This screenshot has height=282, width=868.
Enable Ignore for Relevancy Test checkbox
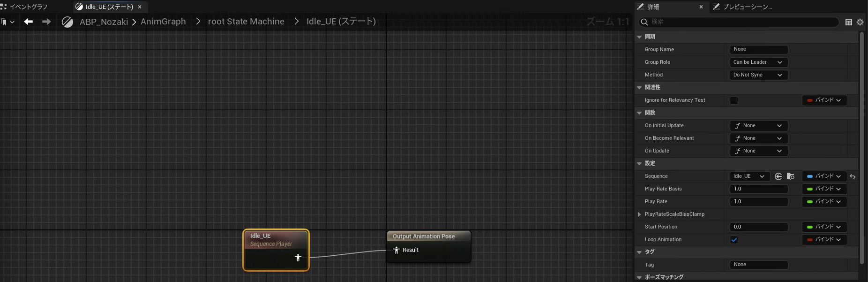[x=734, y=100]
